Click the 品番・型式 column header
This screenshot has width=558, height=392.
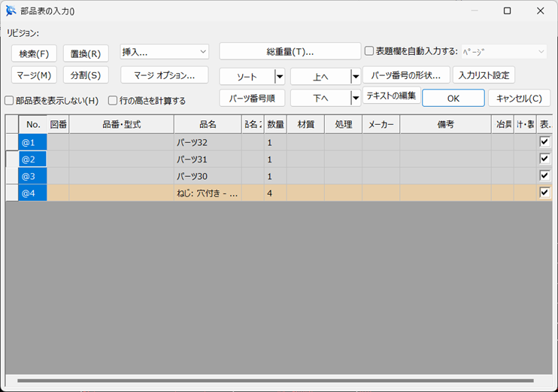pyautogui.click(x=122, y=124)
